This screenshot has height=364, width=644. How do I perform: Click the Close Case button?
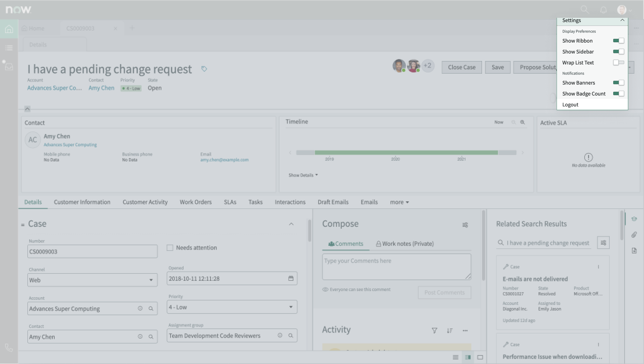pos(462,67)
